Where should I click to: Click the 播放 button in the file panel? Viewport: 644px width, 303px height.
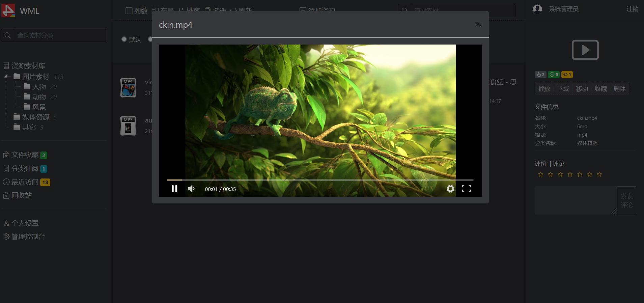pos(544,88)
